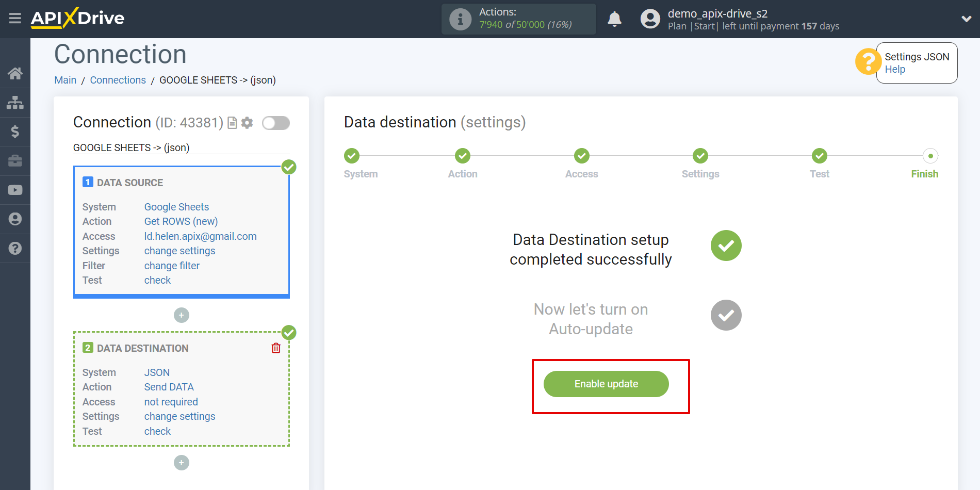
Task: Go to the Action step
Action: 463,156
